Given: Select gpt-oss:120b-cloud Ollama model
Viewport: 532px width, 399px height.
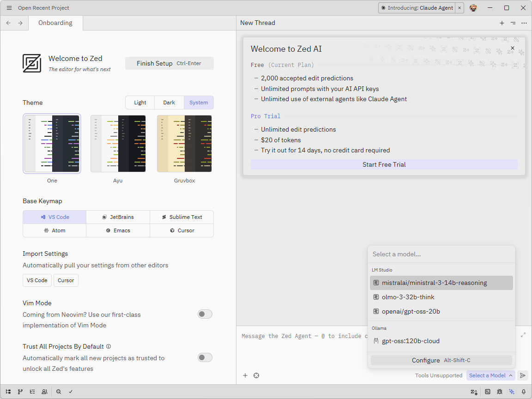Looking at the screenshot, I should click(x=441, y=341).
